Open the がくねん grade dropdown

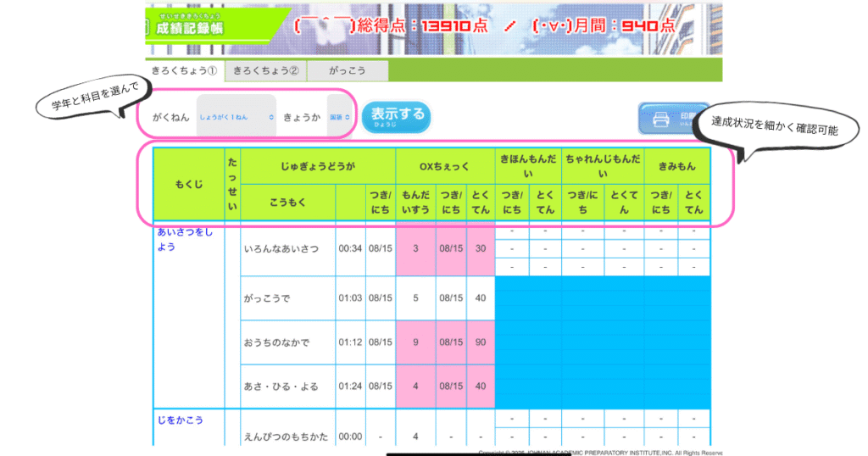tap(236, 117)
